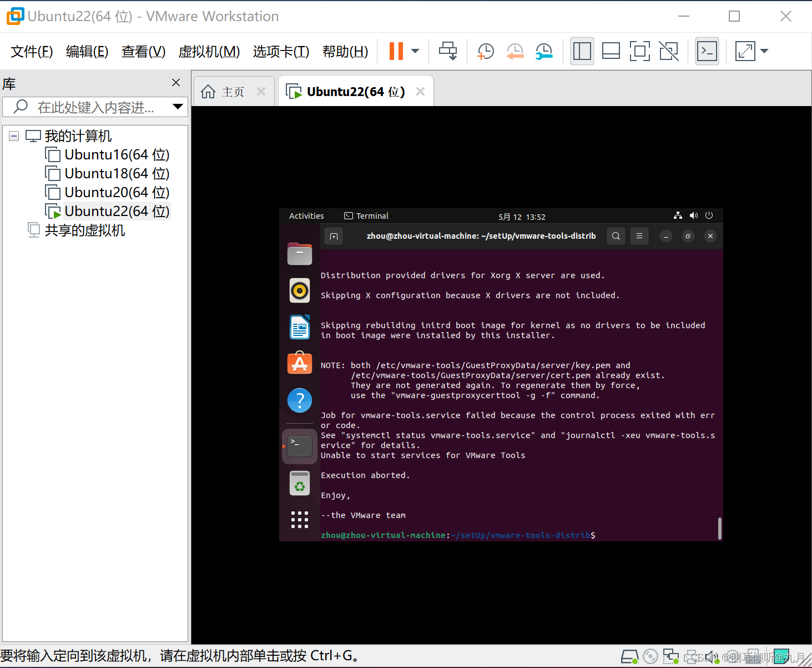Show or hide the thumbnail bar
The width and height of the screenshot is (812, 668).
(611, 51)
